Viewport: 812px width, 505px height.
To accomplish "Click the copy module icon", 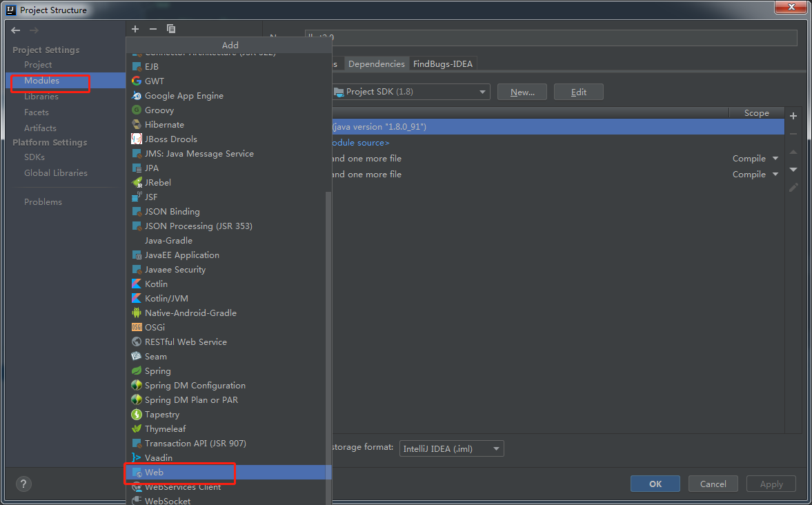I will (x=171, y=29).
